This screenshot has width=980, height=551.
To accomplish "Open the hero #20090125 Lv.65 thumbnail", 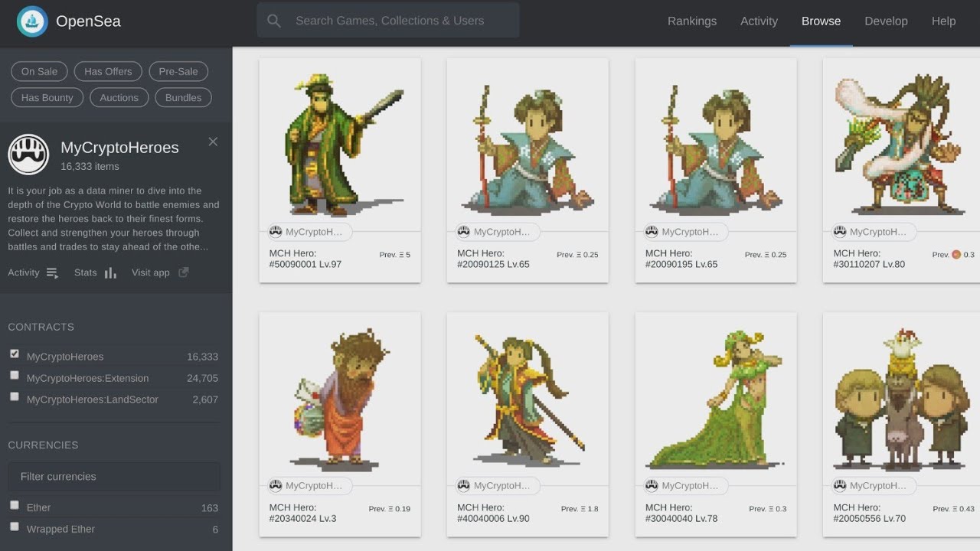I will (528, 145).
